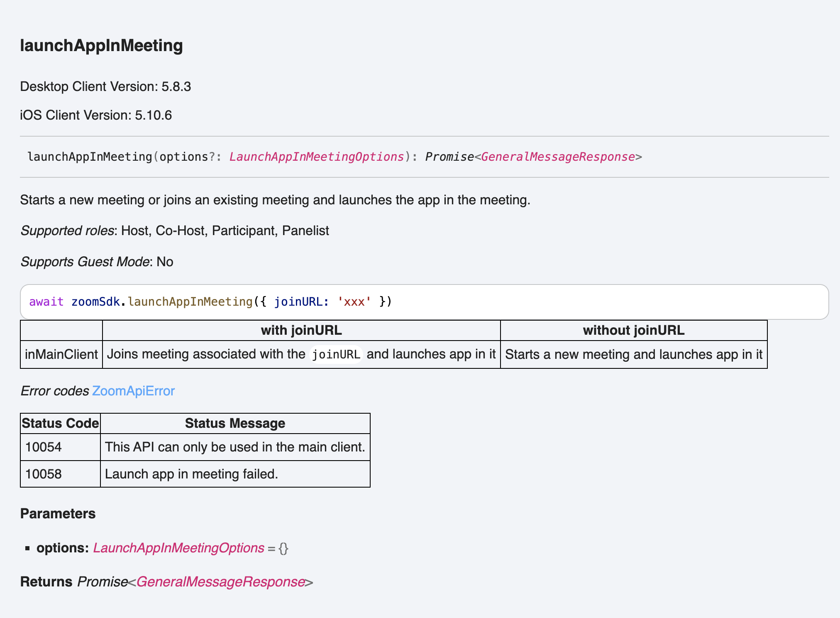This screenshot has width=840, height=618.
Task: Click the iOS Client Version 5.10.6 text
Action: click(x=96, y=115)
